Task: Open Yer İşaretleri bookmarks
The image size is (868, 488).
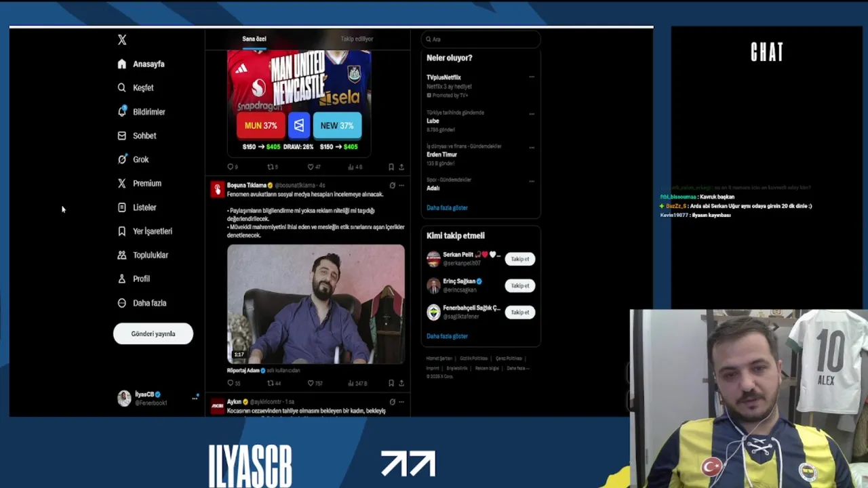Action: pyautogui.click(x=145, y=231)
